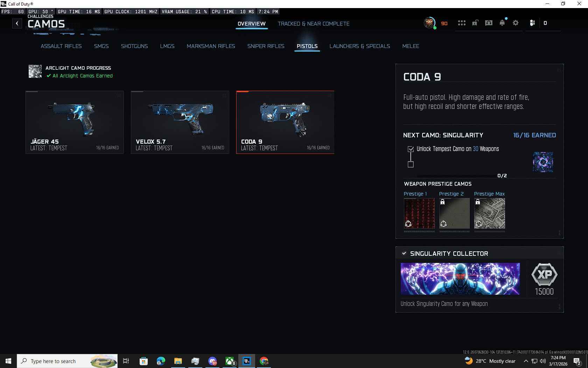
Task: Select the Jäger 45 pistol card
Action: tap(75, 122)
